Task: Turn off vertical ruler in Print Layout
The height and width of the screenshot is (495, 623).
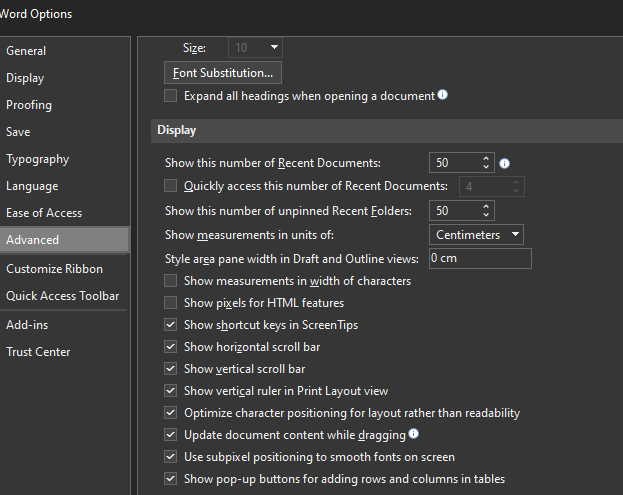Action: pos(170,391)
